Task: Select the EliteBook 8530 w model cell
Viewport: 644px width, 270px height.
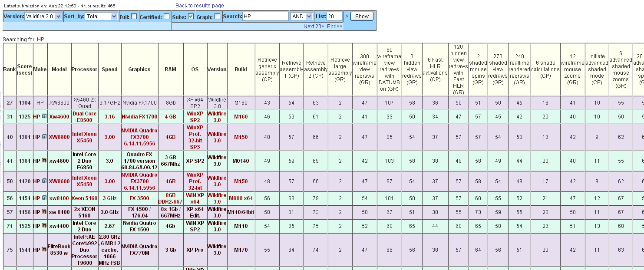Action: click(x=59, y=250)
